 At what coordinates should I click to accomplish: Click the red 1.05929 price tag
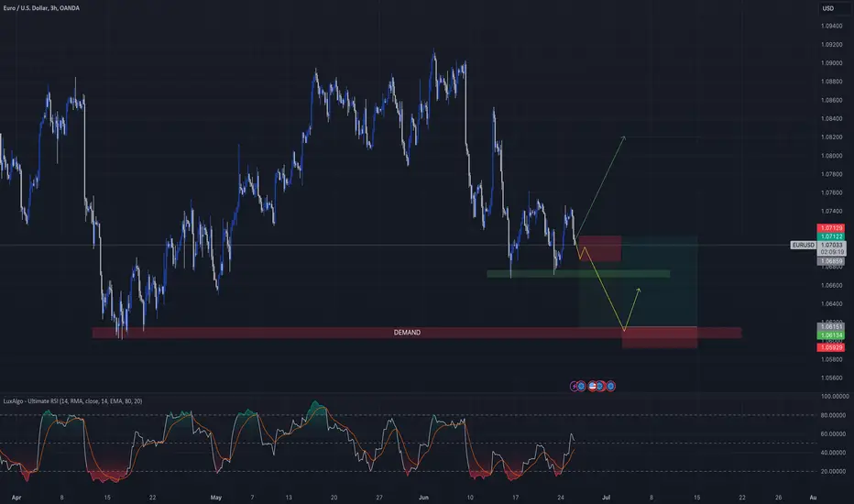pyautogui.click(x=831, y=347)
